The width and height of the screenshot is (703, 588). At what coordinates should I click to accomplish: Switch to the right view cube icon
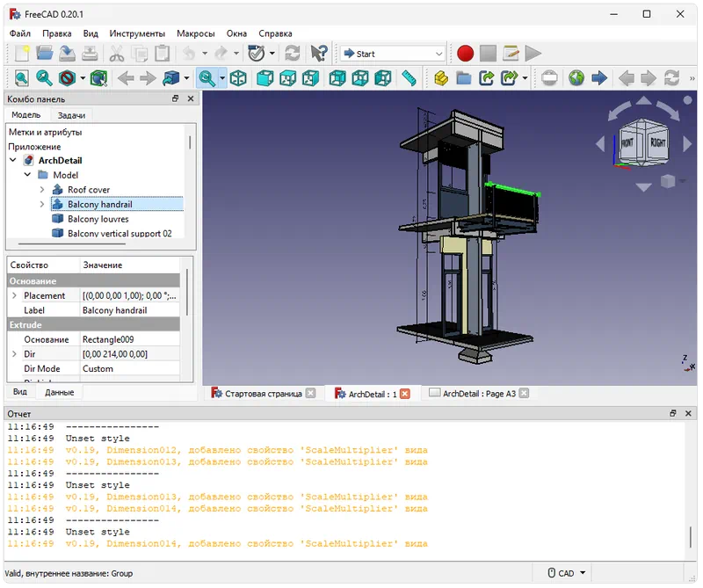pyautogui.click(x=310, y=78)
